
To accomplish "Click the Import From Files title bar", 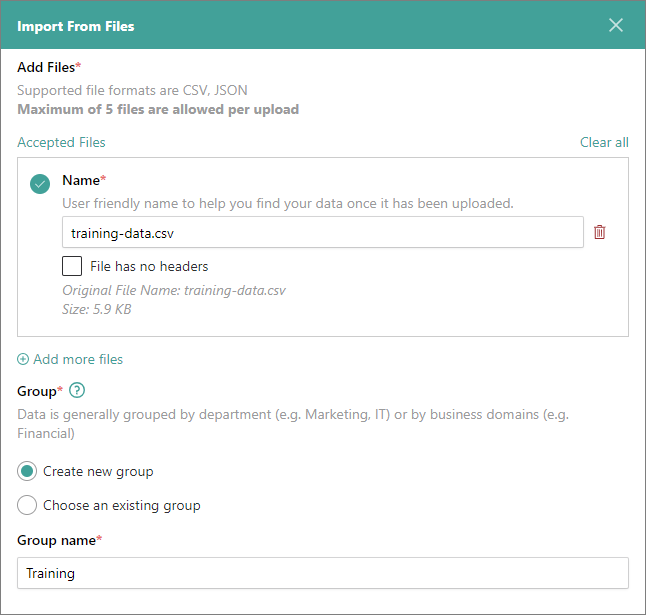I will click(x=300, y=25).
